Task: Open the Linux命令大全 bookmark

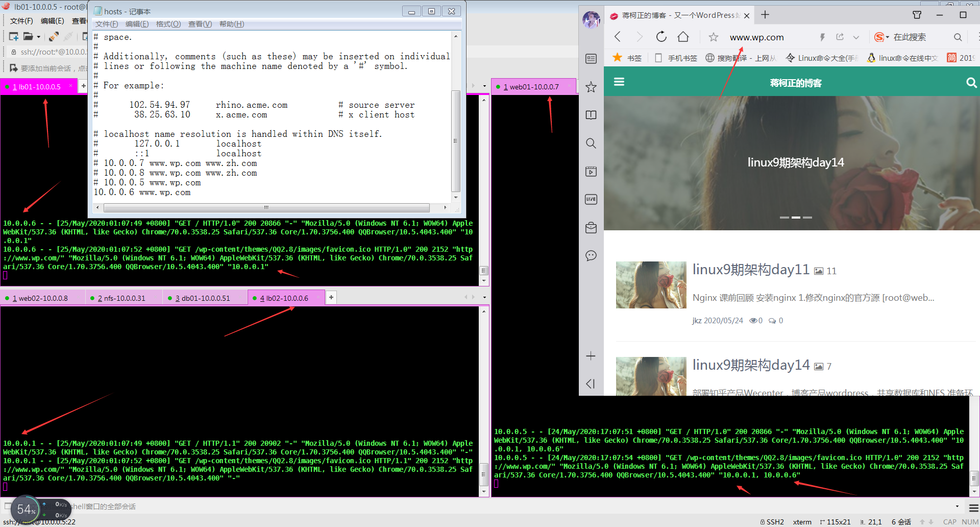Action: click(822, 58)
